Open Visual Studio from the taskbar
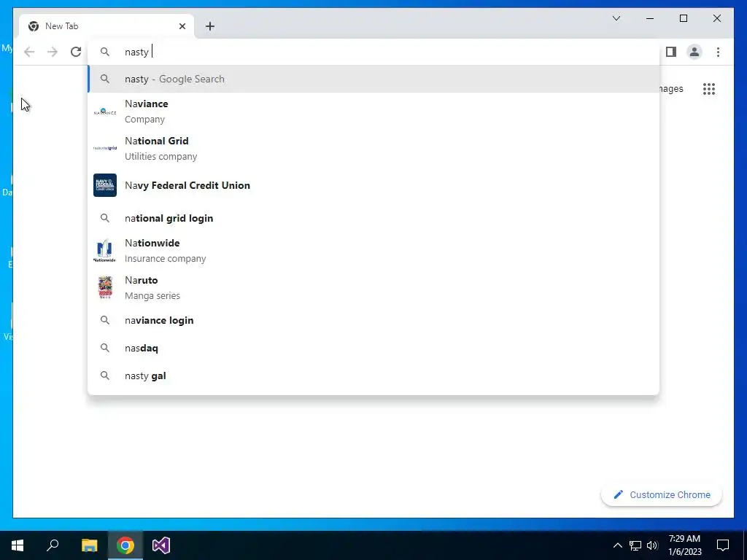Image resolution: width=747 pixels, height=560 pixels. click(x=161, y=545)
